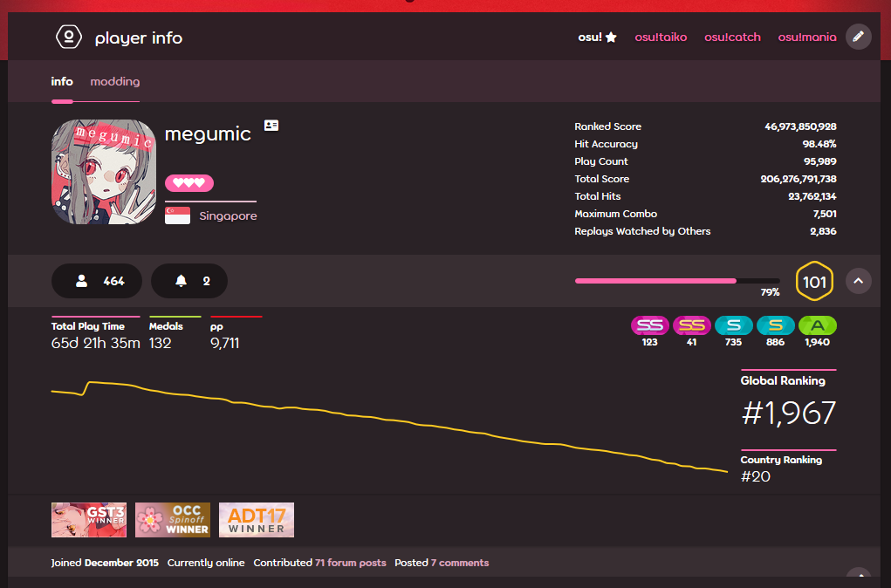
Task: Click the Maximum Combo value 7,501
Action: (825, 214)
